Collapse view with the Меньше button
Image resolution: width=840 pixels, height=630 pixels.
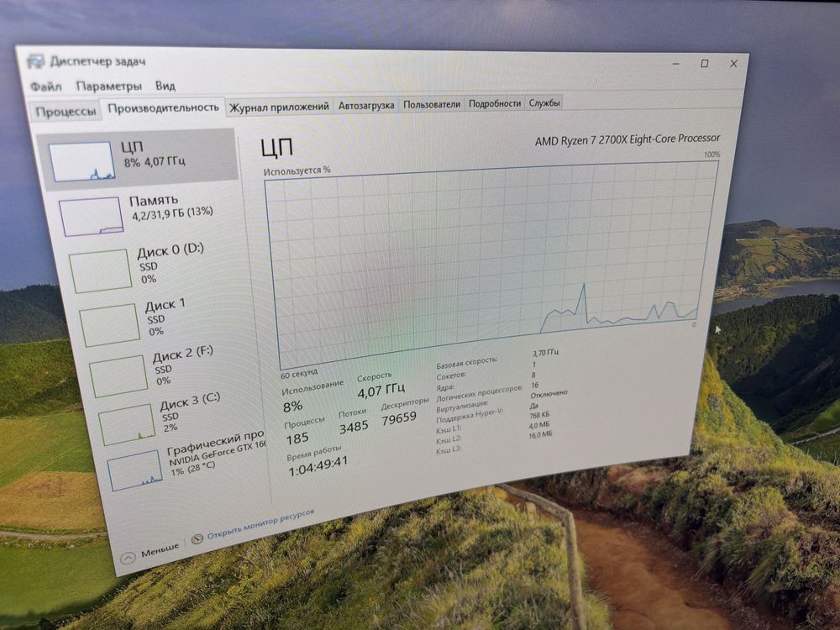(150, 554)
